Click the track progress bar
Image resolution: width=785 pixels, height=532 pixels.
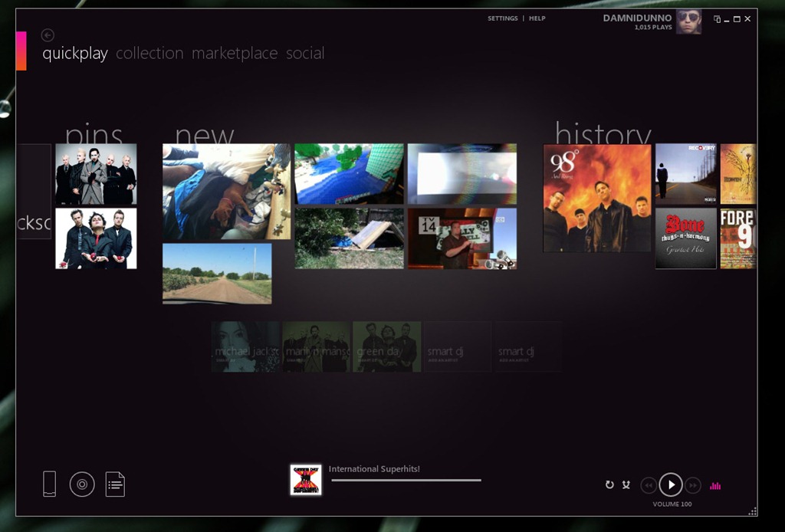pyautogui.click(x=406, y=481)
